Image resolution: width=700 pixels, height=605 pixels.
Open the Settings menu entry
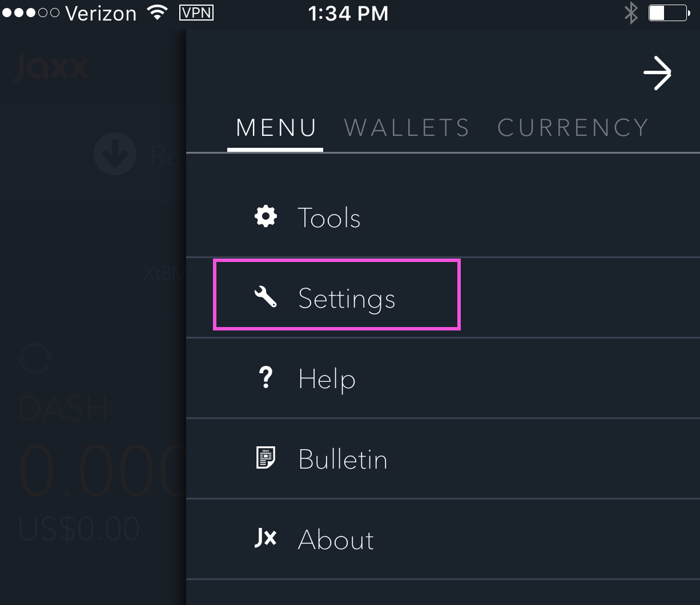point(347,299)
